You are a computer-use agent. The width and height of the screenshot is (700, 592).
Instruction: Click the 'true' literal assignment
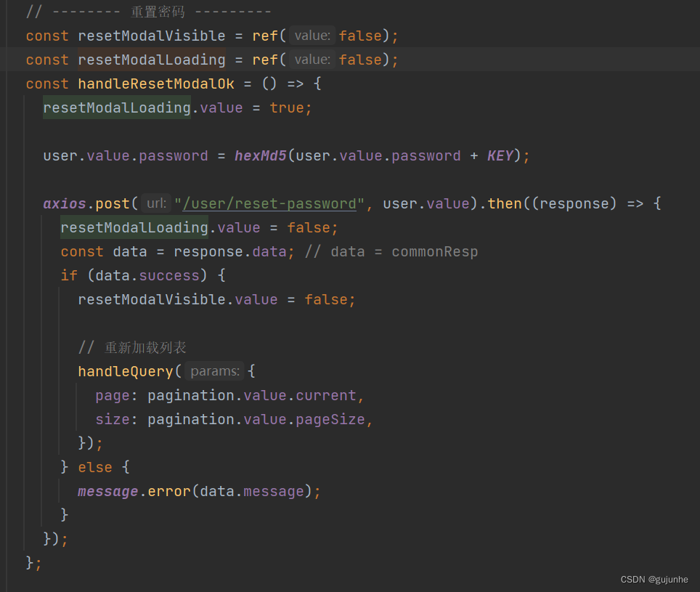pyautogui.click(x=287, y=108)
